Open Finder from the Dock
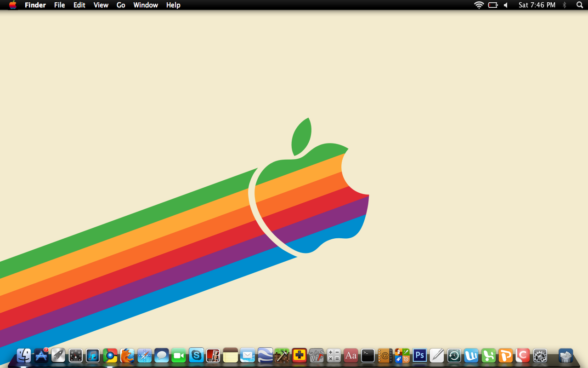Screen dimensions: 588x368 pos(24,356)
